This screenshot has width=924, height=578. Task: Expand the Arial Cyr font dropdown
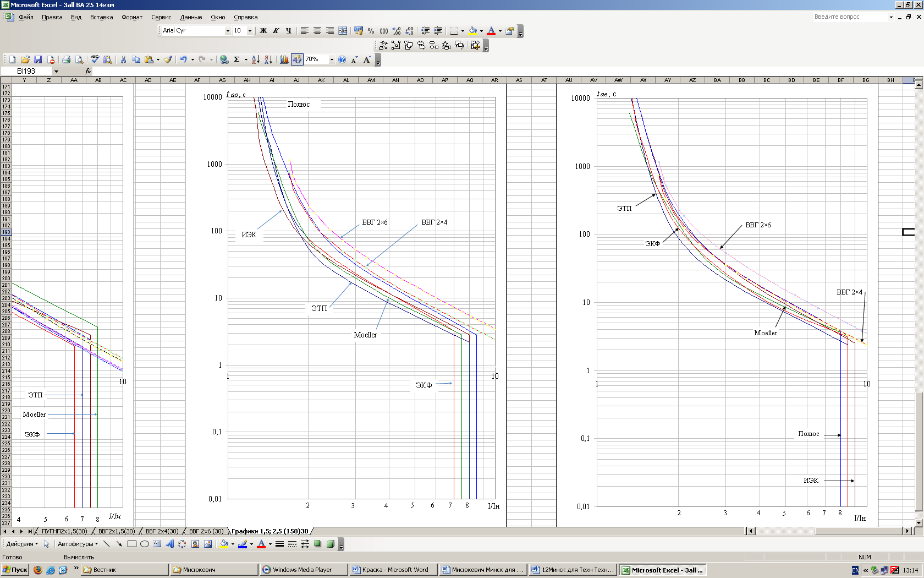pyautogui.click(x=228, y=31)
